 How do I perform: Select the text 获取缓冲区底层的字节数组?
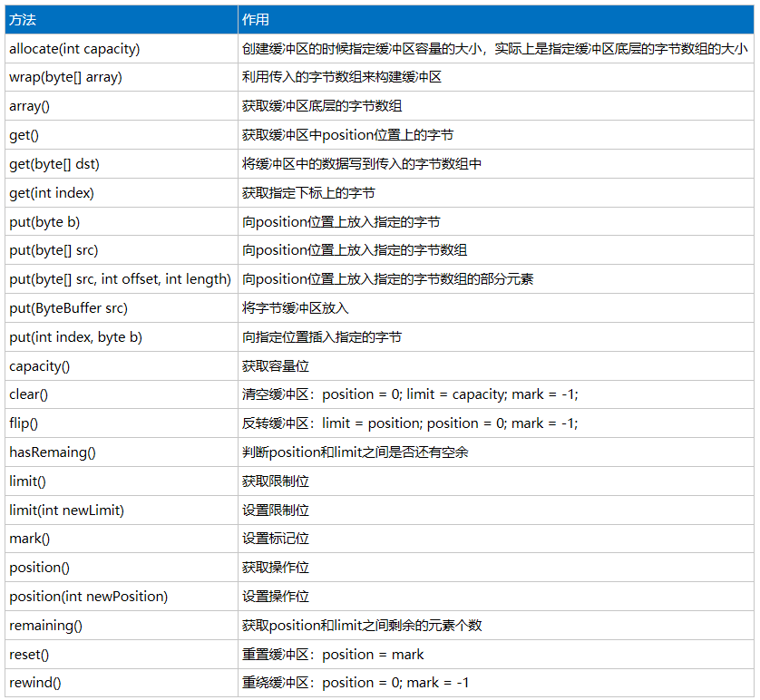pos(322,105)
